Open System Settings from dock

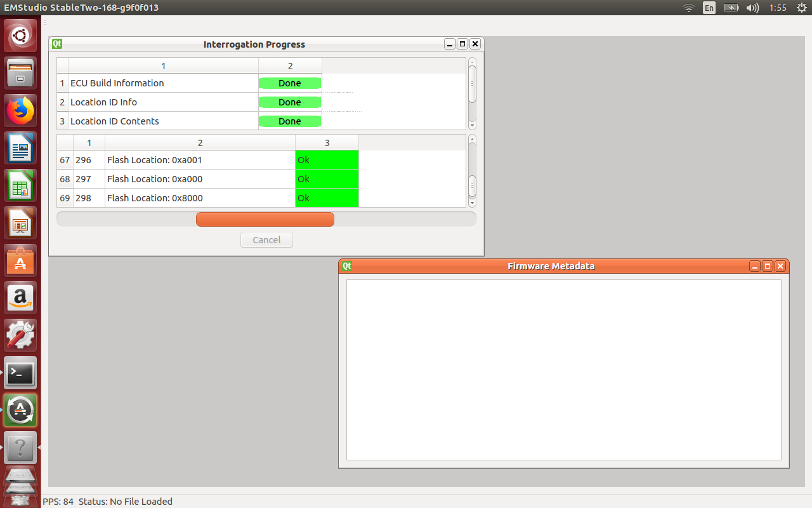[x=20, y=335]
